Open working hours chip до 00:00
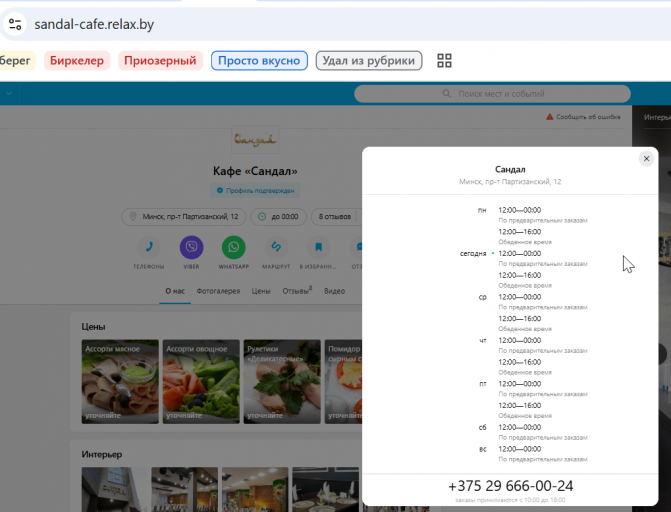The height and width of the screenshot is (512, 671). [x=279, y=217]
